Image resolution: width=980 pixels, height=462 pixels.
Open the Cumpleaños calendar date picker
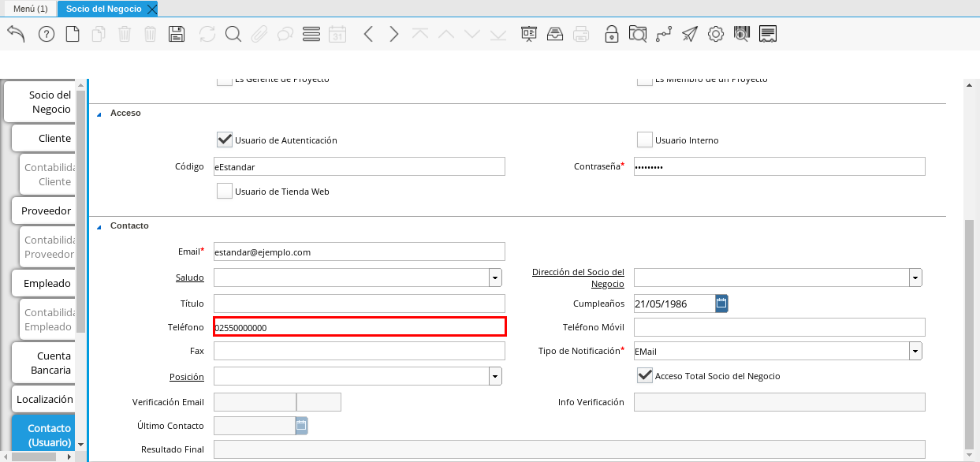721,304
